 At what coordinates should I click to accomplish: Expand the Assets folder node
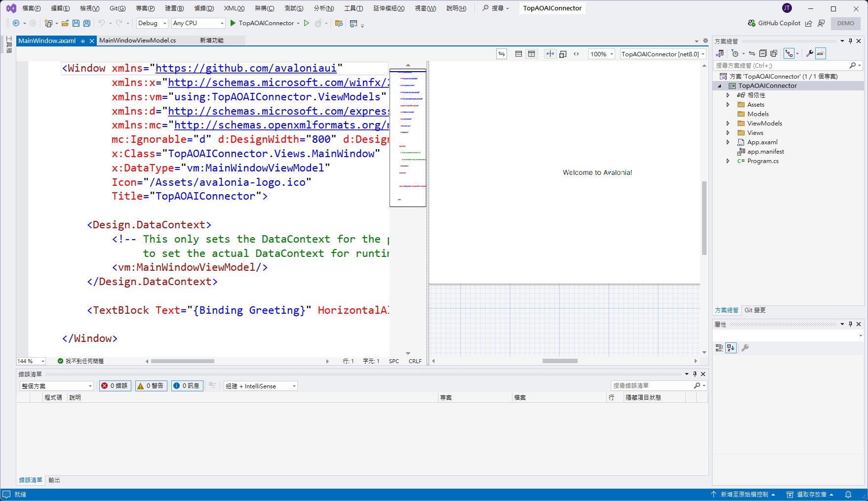point(728,105)
